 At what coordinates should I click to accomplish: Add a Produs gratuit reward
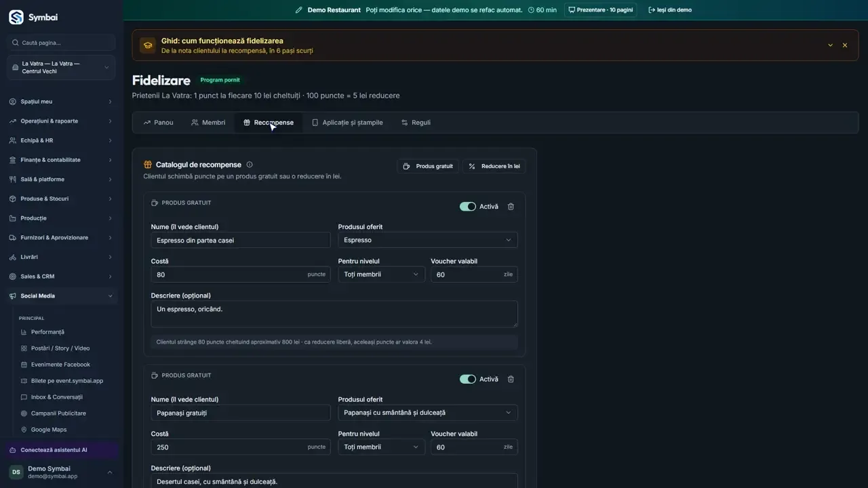point(428,166)
